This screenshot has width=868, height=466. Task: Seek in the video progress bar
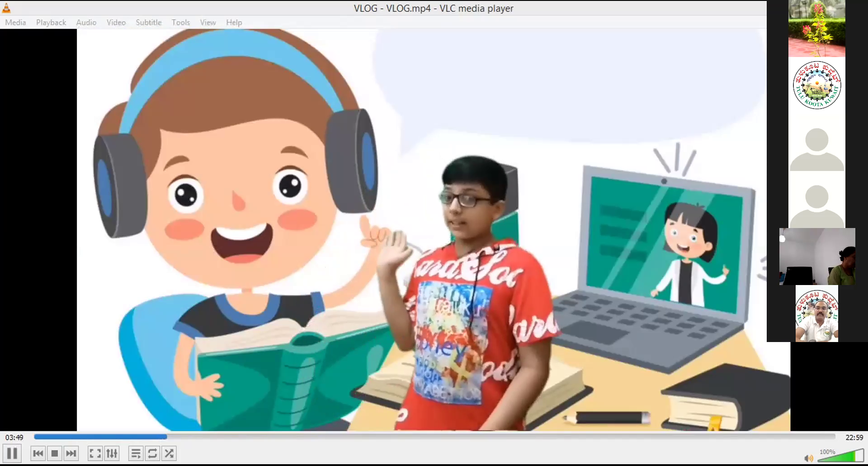434,437
